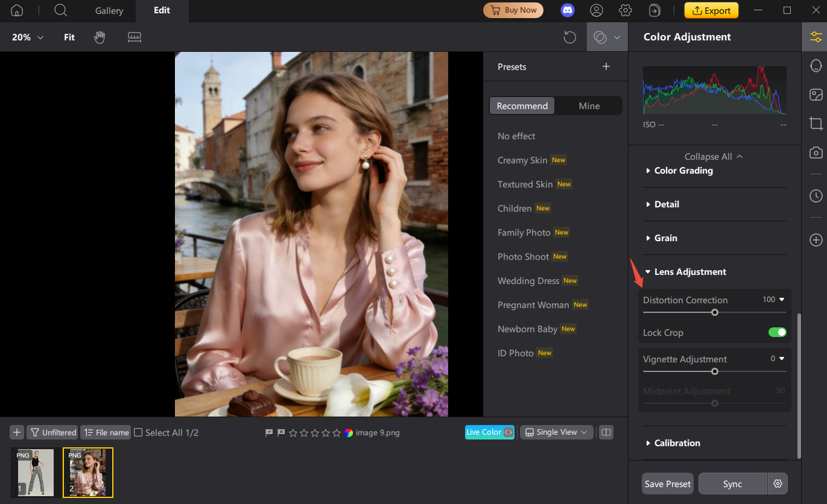
Task: Click the home icon
Action: pos(17,10)
